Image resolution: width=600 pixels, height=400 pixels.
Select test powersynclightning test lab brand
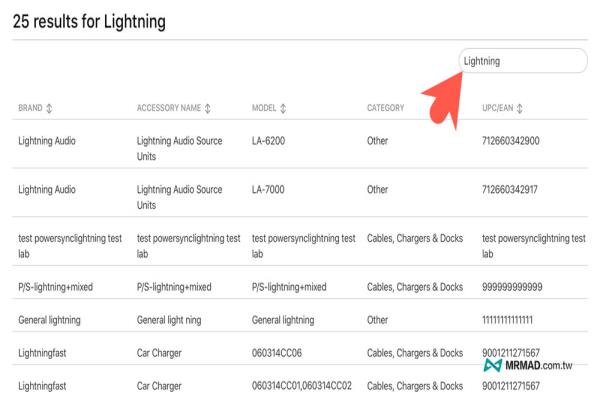(70, 246)
